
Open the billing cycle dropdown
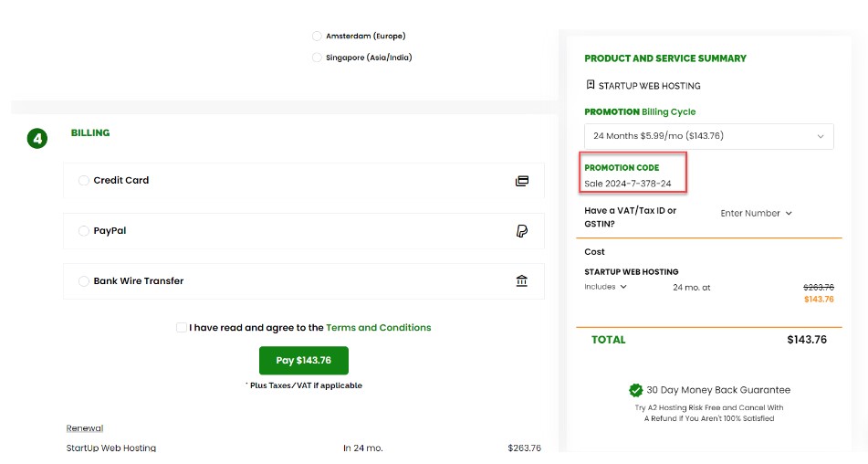pos(708,136)
